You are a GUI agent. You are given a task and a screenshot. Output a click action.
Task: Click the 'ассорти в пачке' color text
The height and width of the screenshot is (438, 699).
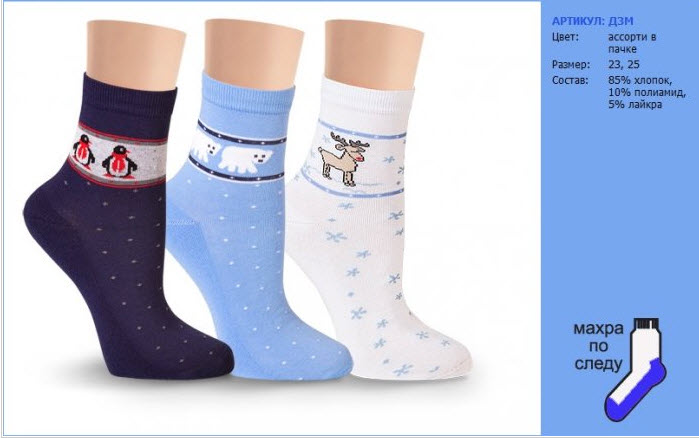[632, 43]
